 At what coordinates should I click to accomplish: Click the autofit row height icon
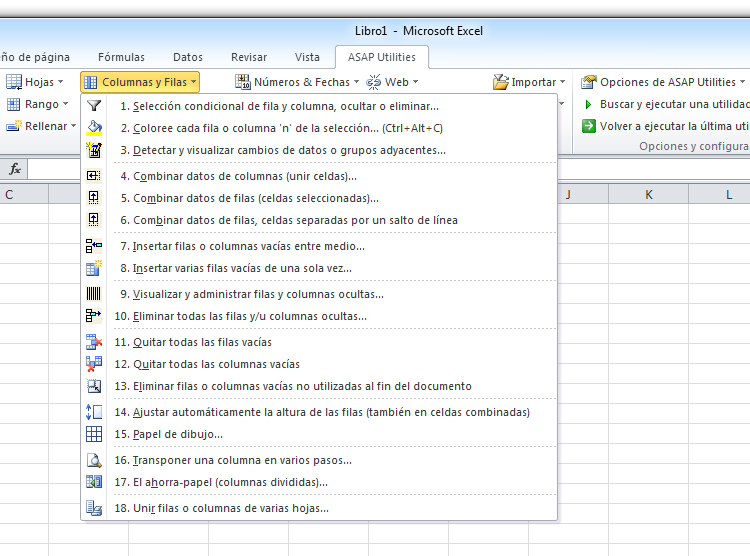click(94, 412)
